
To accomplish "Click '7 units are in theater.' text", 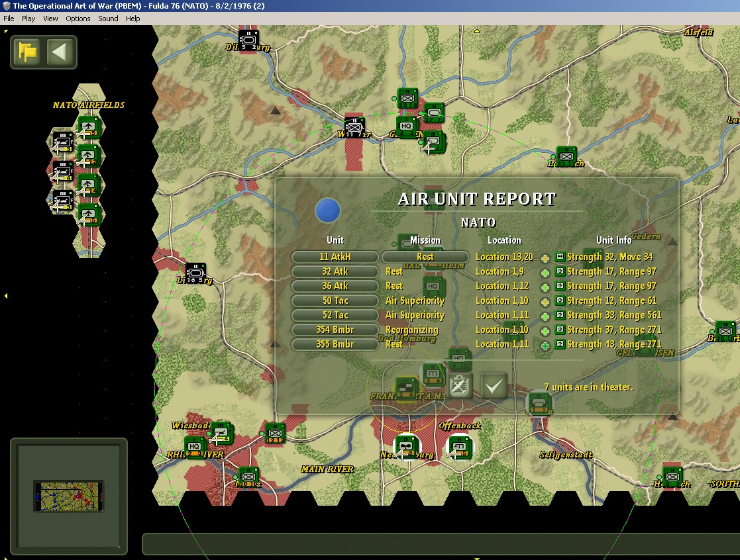I will pos(588,387).
